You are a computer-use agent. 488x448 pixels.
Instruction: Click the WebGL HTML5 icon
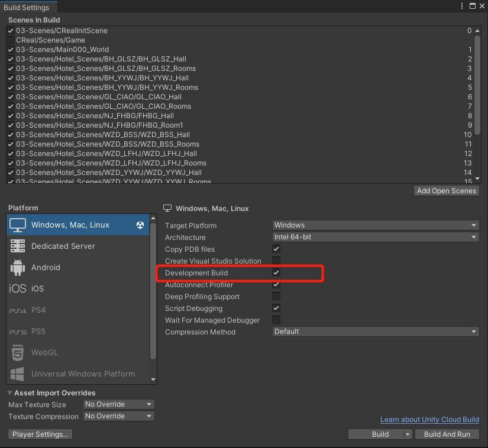pyautogui.click(x=18, y=353)
